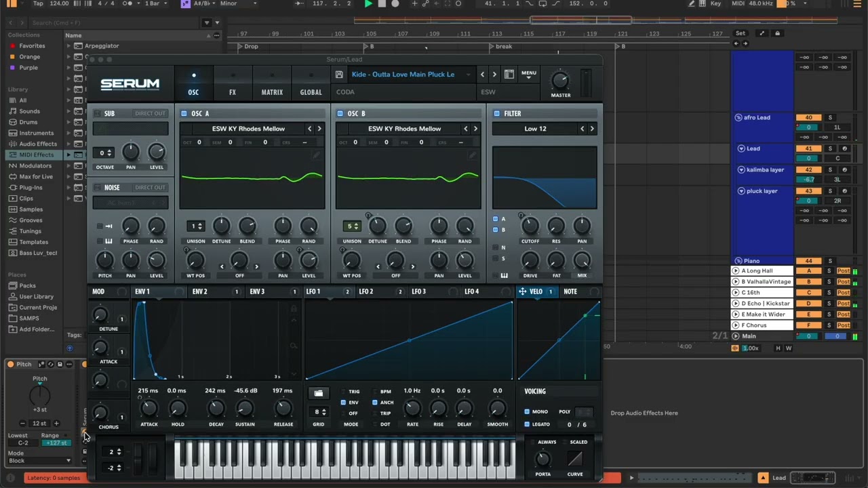Toggle NOISE DIRECT OUT button
This screenshot has width=868, height=488.
click(150, 188)
